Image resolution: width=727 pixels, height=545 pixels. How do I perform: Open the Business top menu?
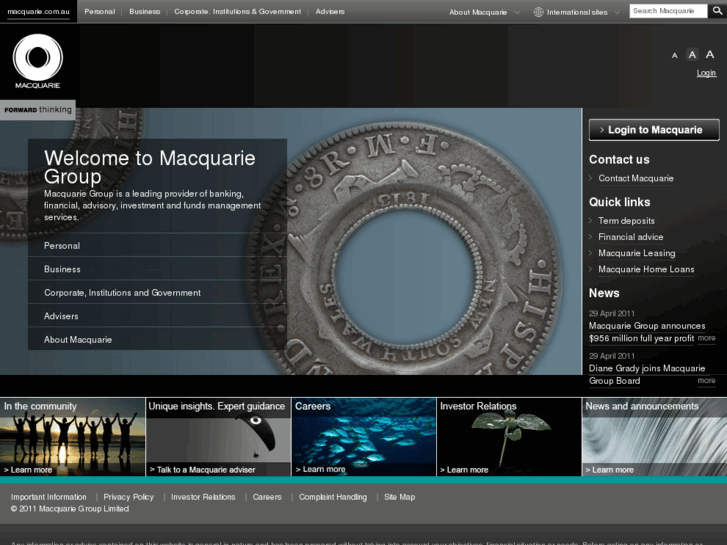point(145,12)
